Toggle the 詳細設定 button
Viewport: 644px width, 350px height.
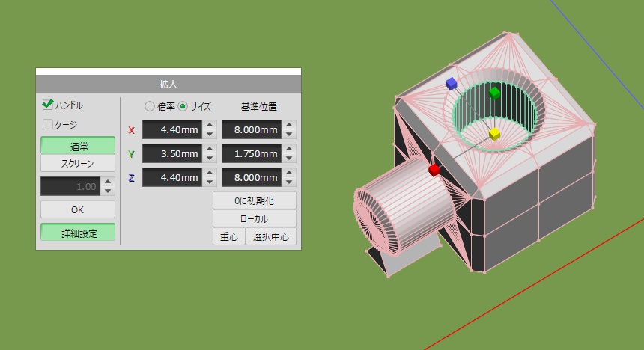[78, 233]
